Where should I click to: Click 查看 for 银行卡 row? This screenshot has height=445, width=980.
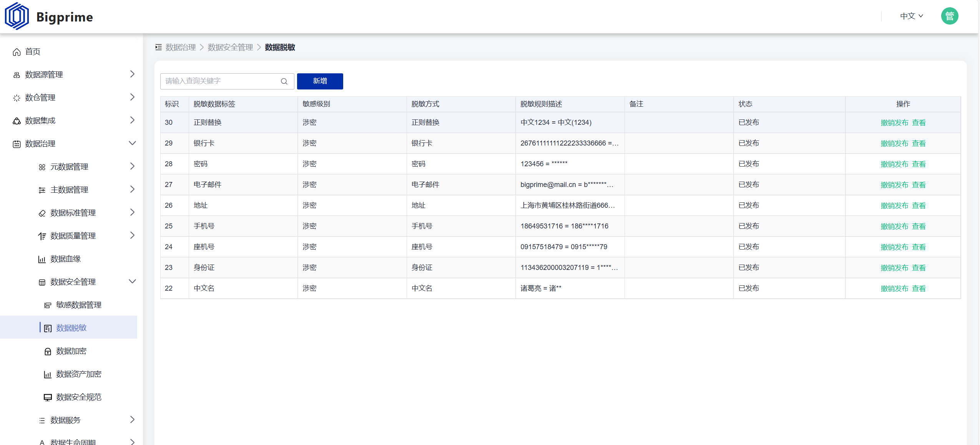point(919,143)
